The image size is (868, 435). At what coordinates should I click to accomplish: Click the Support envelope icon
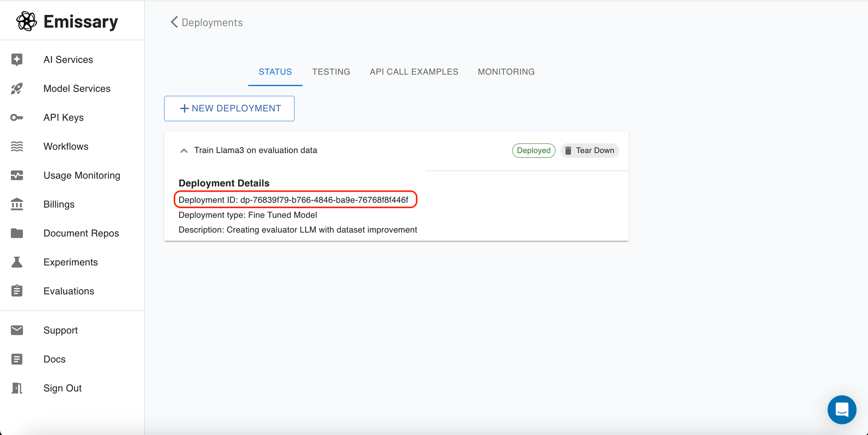[17, 330]
